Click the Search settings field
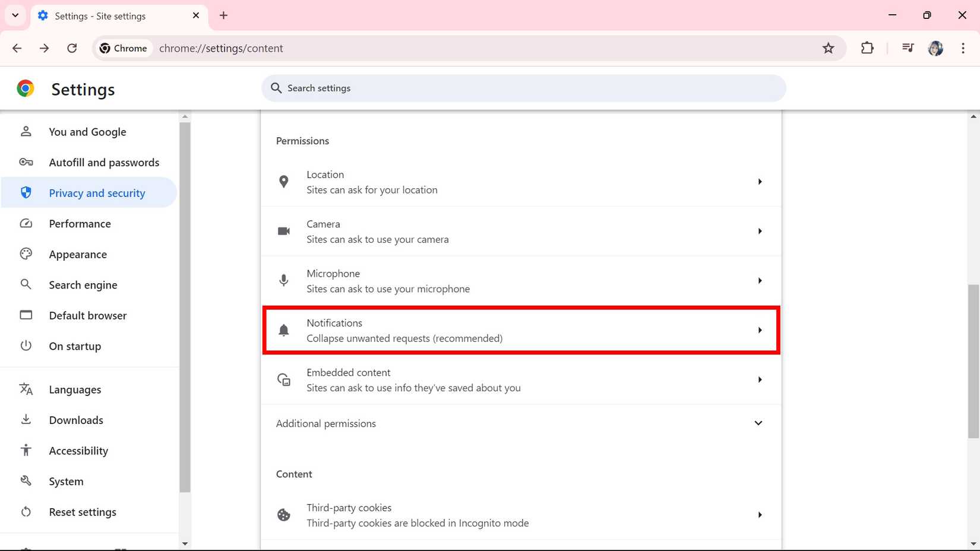Image resolution: width=980 pixels, height=551 pixels. [523, 88]
